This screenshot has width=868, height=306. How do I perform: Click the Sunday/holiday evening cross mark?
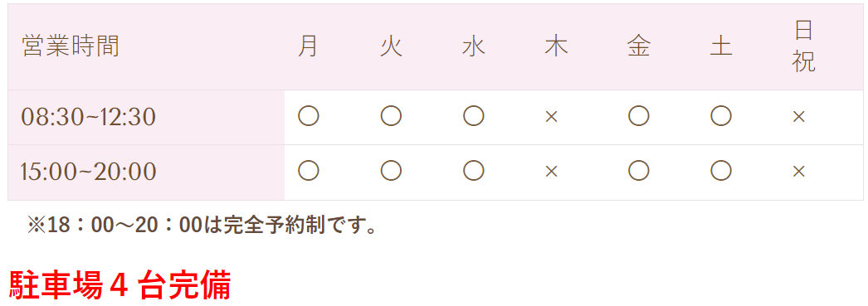pyautogui.click(x=798, y=172)
